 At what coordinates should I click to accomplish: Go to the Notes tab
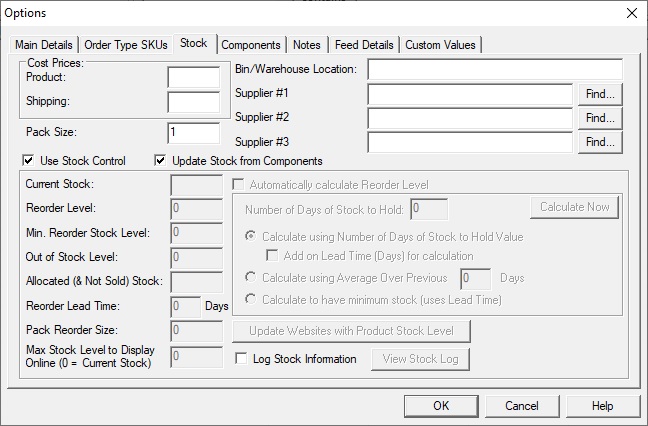pos(307,45)
